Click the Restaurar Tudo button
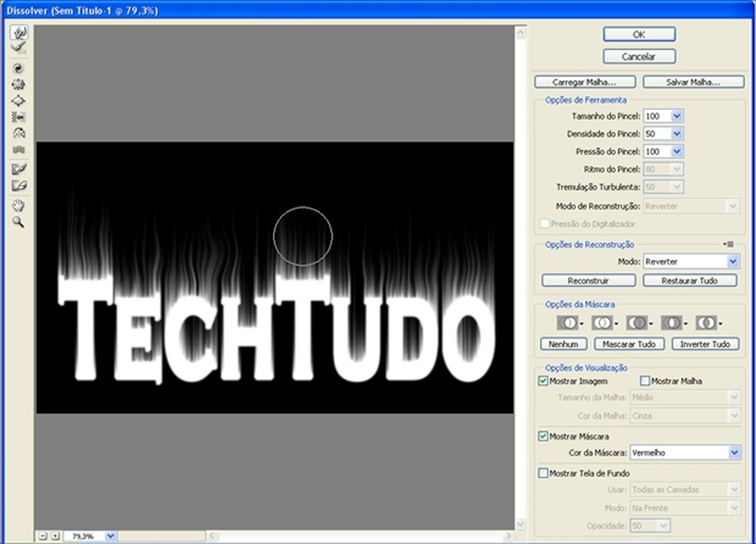Image resolution: width=756 pixels, height=544 pixels. tap(689, 280)
